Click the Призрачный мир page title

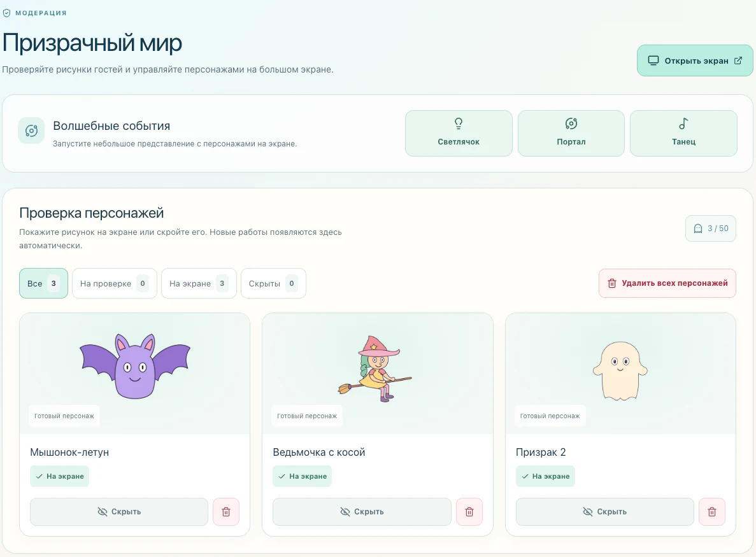tap(92, 43)
